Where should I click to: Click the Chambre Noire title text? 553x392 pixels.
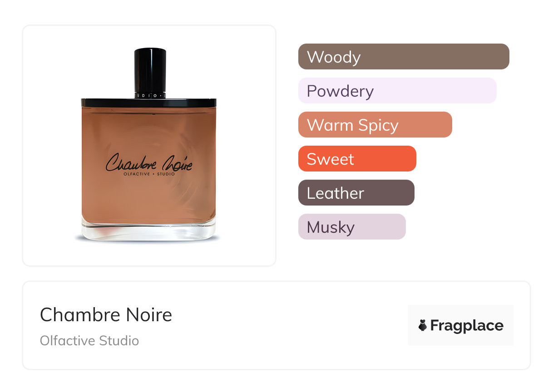click(106, 314)
